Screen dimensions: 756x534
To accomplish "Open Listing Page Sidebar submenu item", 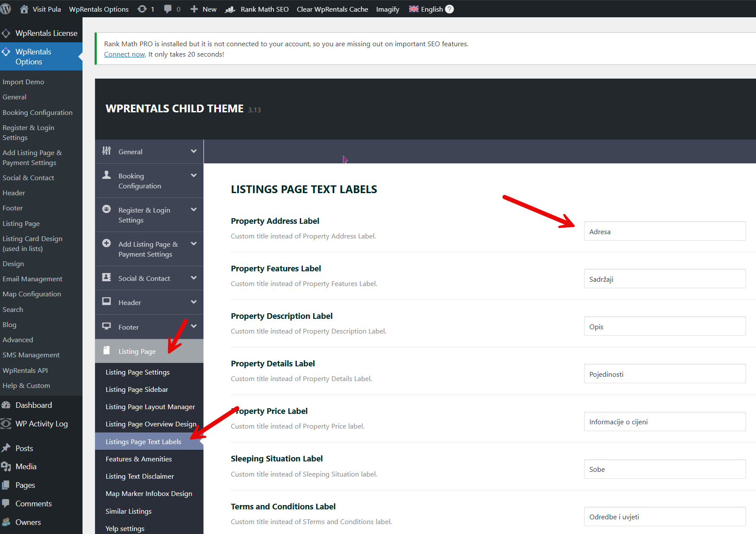I will tap(137, 390).
